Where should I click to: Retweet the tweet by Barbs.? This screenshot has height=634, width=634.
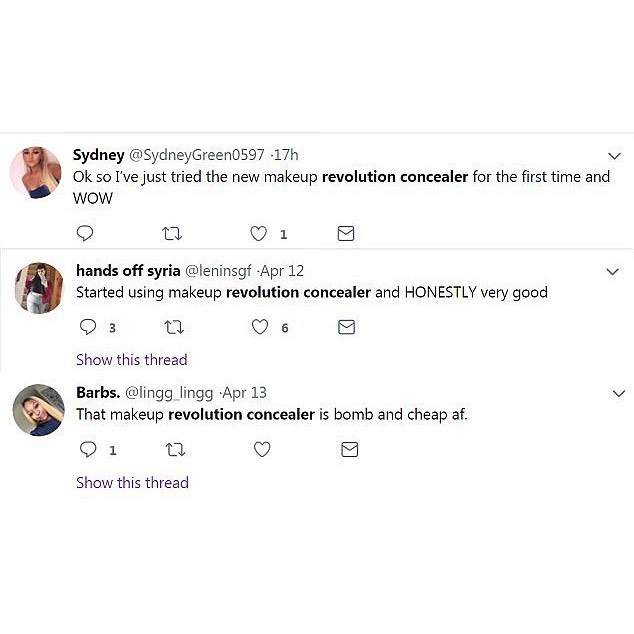[174, 450]
